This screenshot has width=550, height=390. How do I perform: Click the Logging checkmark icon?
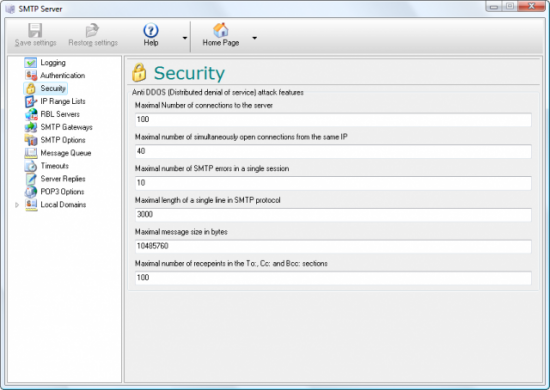click(31, 63)
